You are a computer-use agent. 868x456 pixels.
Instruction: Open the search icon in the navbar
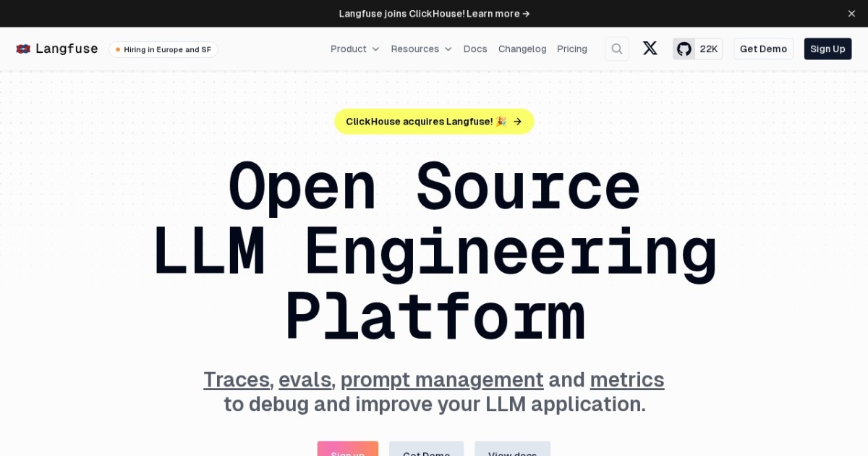[x=616, y=48]
